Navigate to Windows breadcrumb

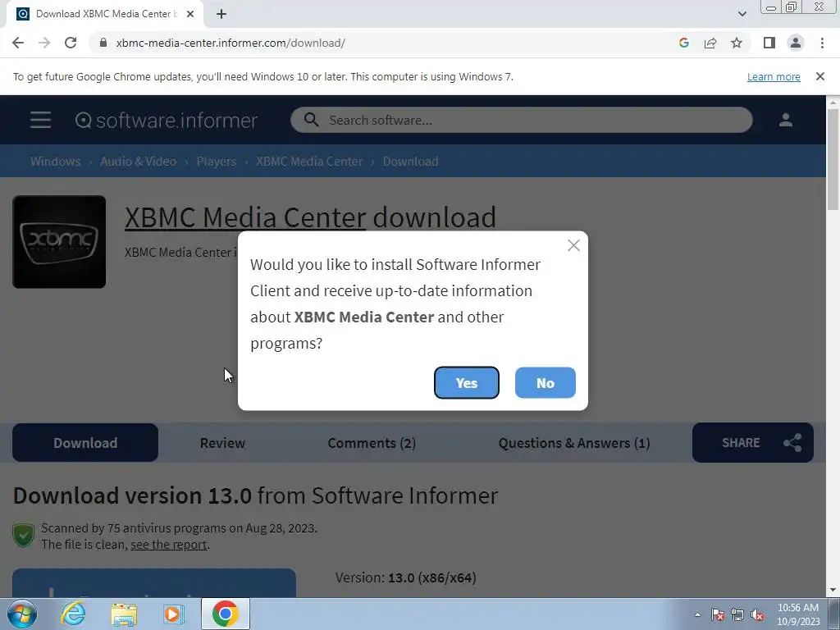click(55, 162)
